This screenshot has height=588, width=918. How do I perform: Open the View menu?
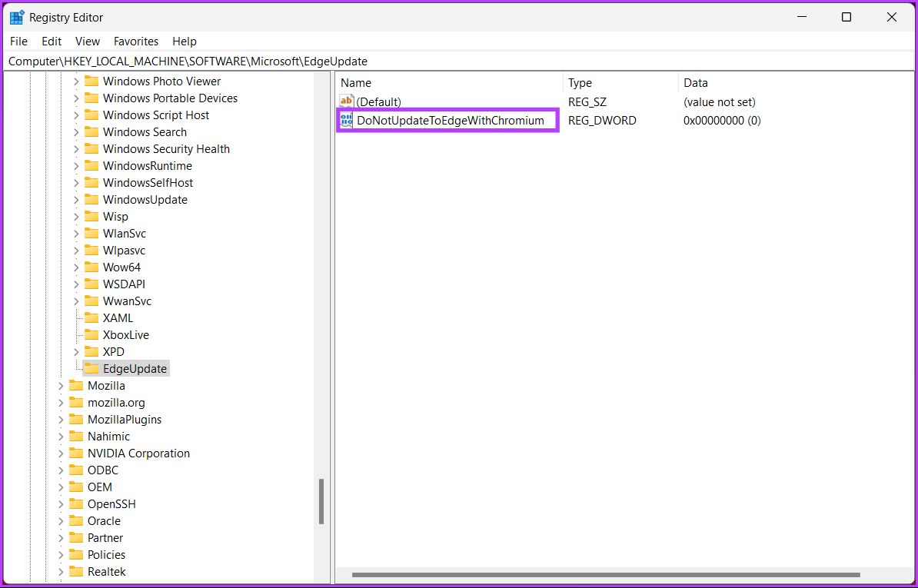88,42
